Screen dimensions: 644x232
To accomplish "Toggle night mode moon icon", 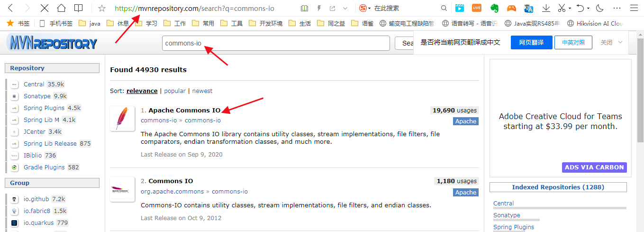I will click(x=599, y=8).
